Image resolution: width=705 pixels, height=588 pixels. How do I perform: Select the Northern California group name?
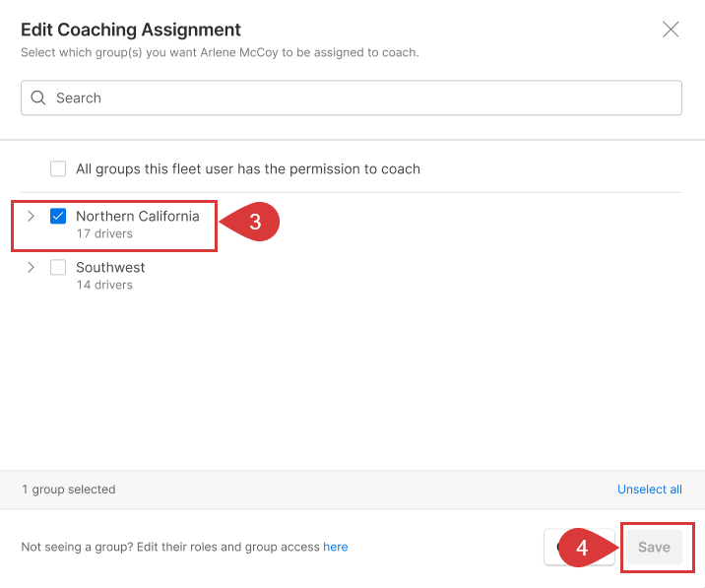137,217
